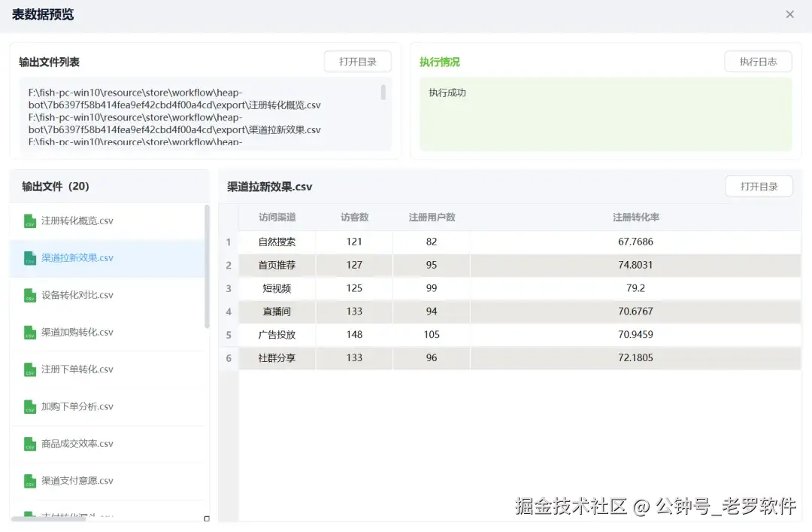This screenshot has width=812, height=532.
Task: Click the 广告投放 cell
Action: [x=277, y=335]
